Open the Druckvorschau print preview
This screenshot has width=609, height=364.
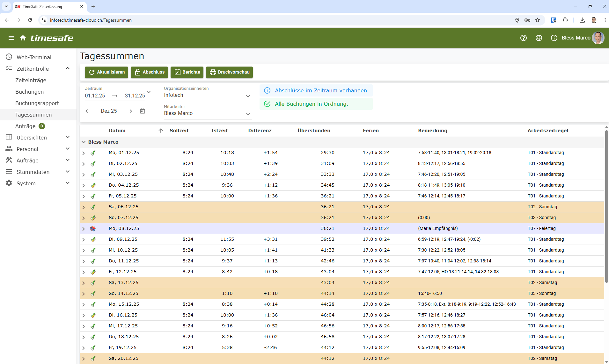coord(229,72)
